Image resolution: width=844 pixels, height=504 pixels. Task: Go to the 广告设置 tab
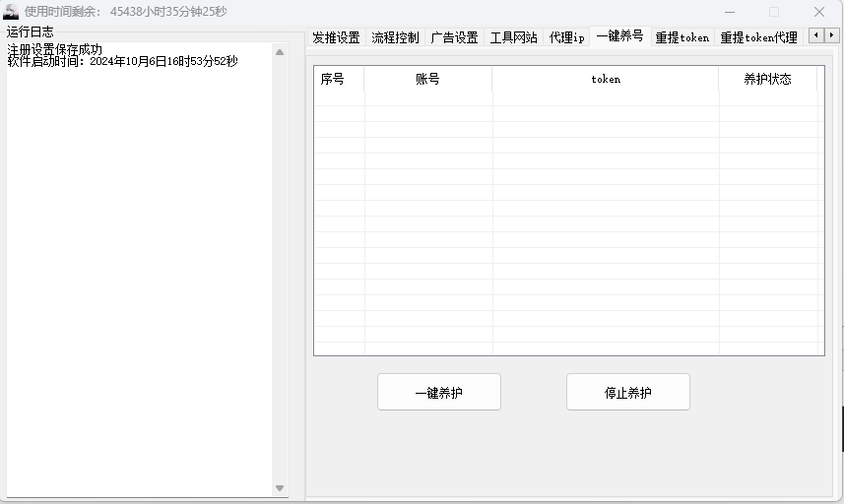pyautogui.click(x=454, y=37)
